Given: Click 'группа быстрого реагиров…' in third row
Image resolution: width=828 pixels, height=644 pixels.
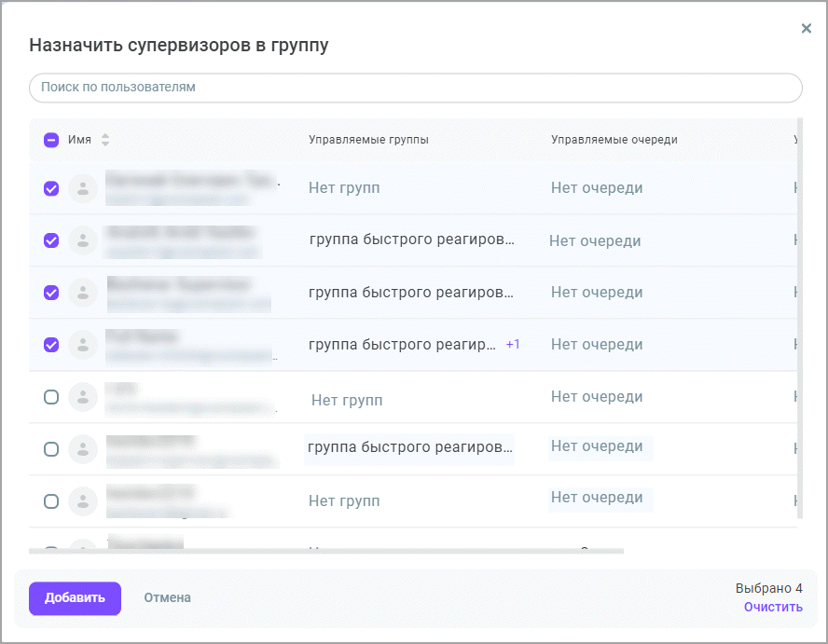Looking at the screenshot, I should (411, 293).
